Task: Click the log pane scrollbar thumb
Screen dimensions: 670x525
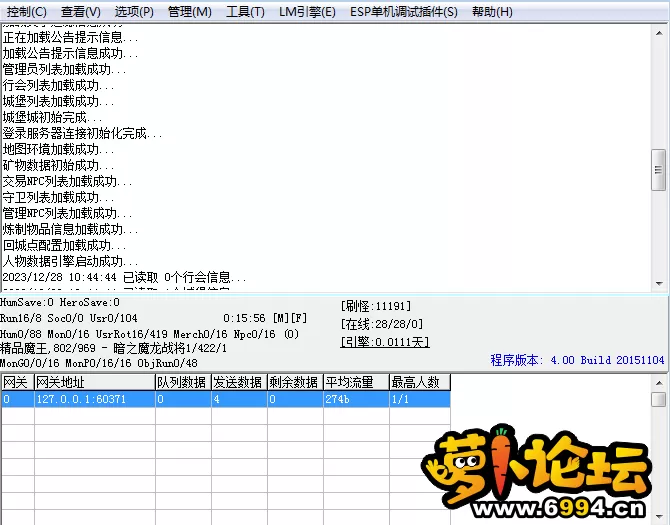Action: (x=658, y=170)
